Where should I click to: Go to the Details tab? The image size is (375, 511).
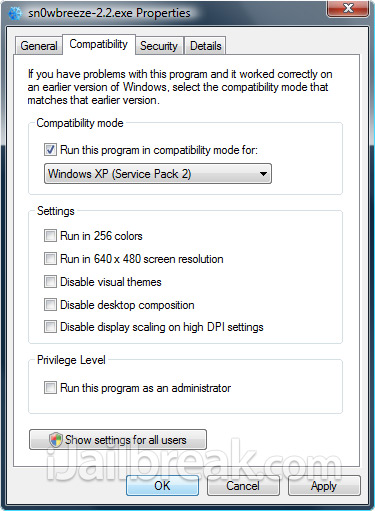click(x=205, y=46)
